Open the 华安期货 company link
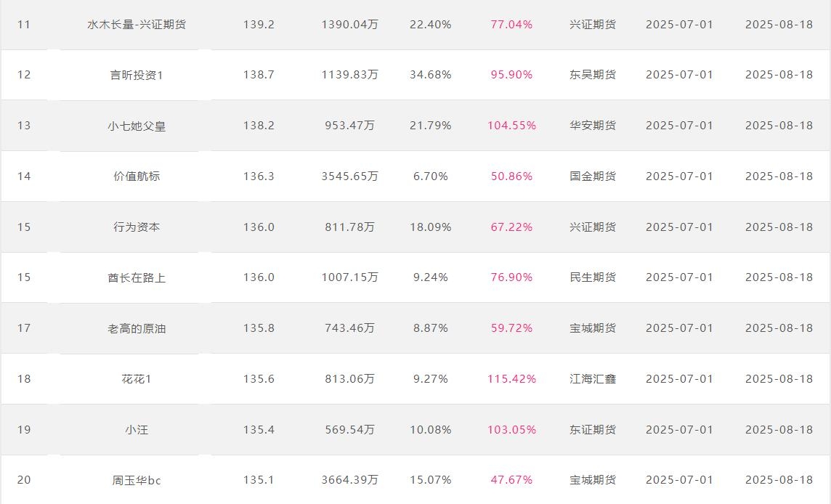The image size is (831, 504). (593, 126)
